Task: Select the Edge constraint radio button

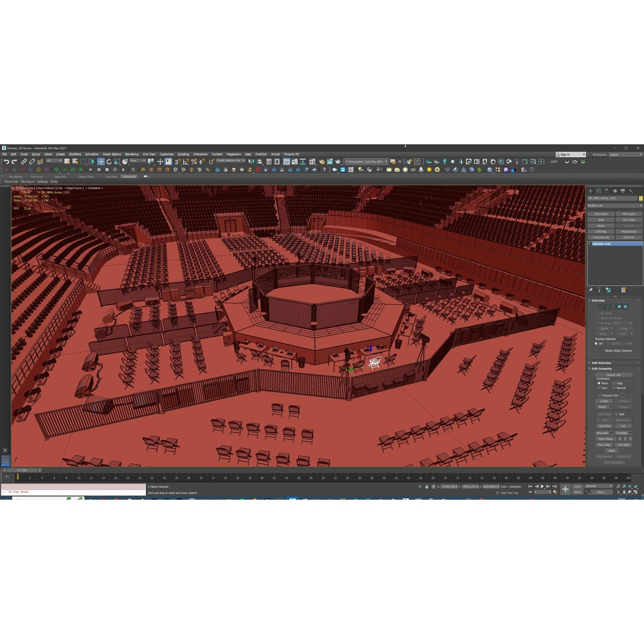Action: pyautogui.click(x=614, y=383)
